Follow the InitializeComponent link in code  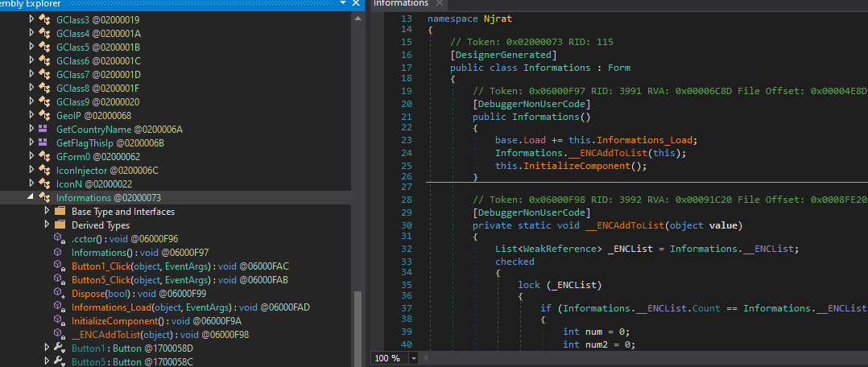click(x=578, y=166)
